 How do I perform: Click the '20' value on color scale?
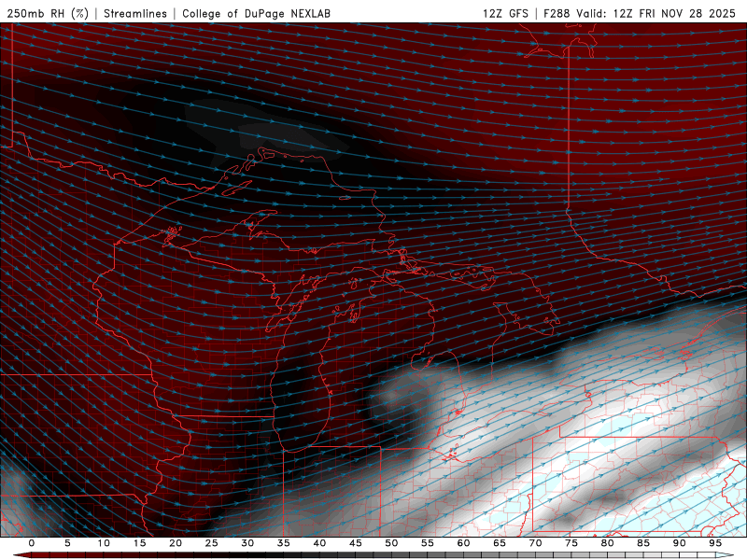[x=176, y=543]
